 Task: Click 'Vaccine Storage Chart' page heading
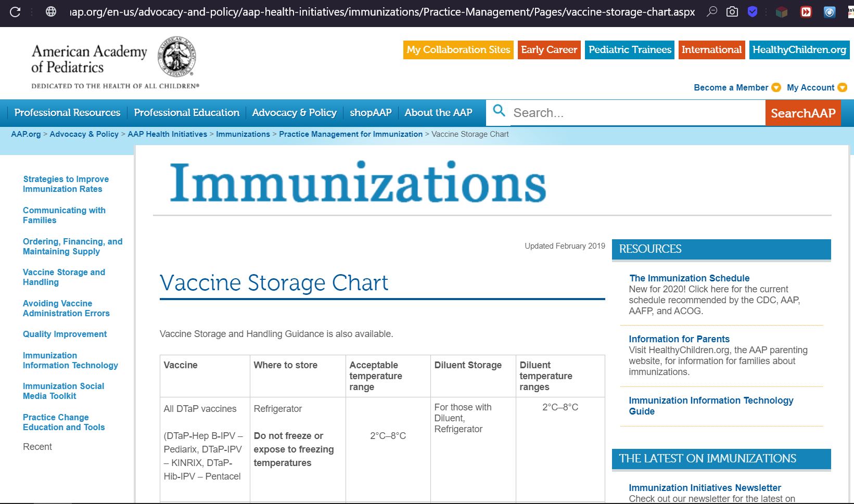pyautogui.click(x=274, y=283)
